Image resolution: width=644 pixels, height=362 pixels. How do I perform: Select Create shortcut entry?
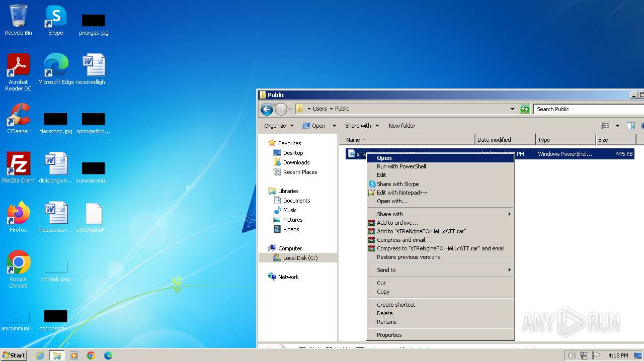coord(440,305)
